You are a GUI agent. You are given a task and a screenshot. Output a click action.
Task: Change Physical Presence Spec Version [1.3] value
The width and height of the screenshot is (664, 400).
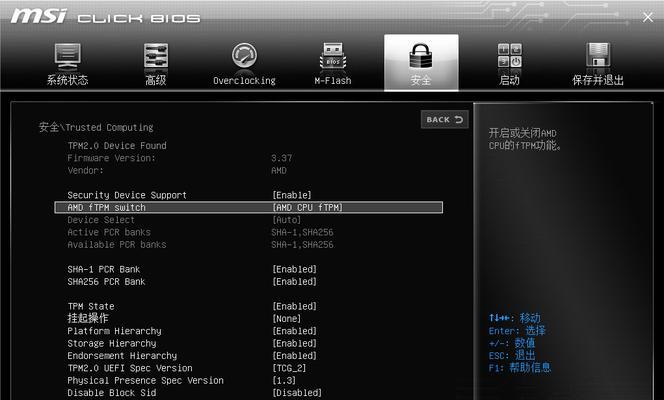point(284,380)
